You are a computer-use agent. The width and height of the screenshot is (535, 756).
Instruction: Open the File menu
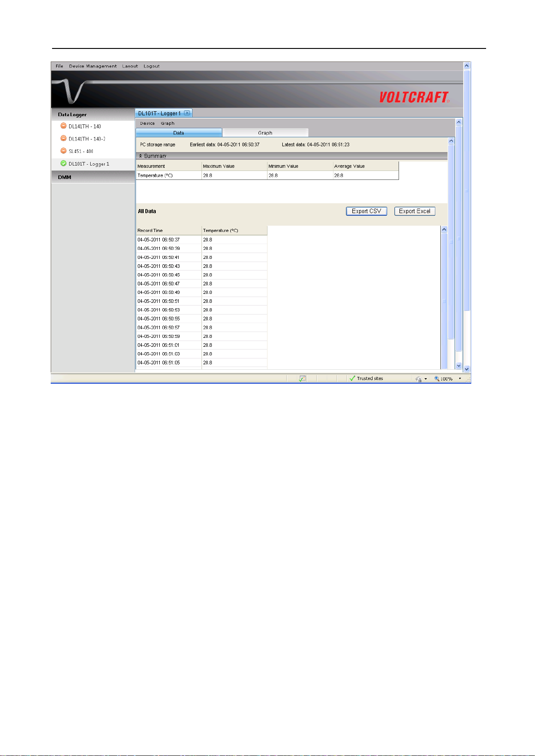pyautogui.click(x=59, y=66)
